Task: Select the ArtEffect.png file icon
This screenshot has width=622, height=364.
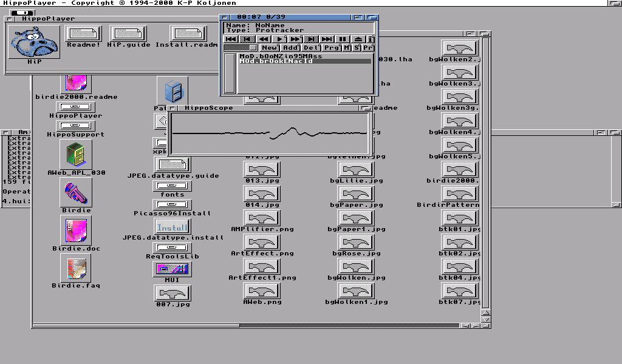Action: 262,242
